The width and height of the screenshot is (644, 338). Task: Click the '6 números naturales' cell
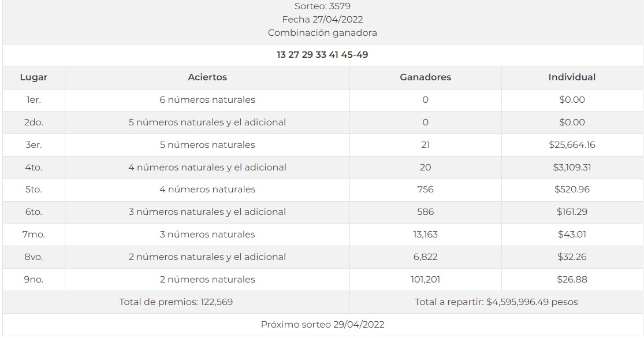click(207, 100)
